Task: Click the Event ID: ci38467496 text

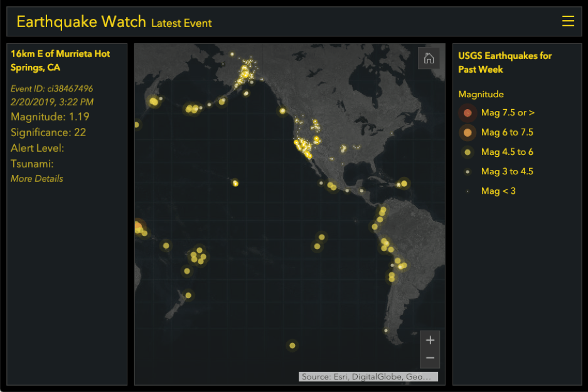Action: pyautogui.click(x=51, y=88)
